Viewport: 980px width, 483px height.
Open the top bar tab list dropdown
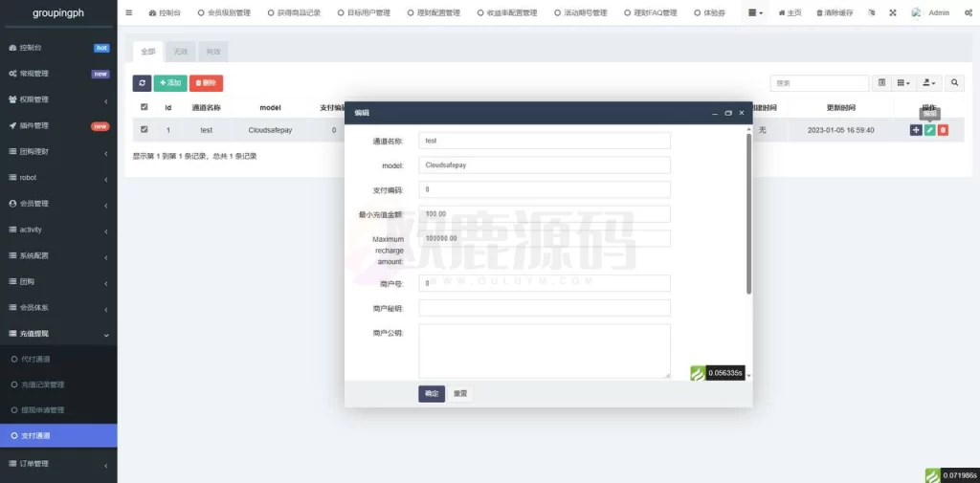click(756, 12)
